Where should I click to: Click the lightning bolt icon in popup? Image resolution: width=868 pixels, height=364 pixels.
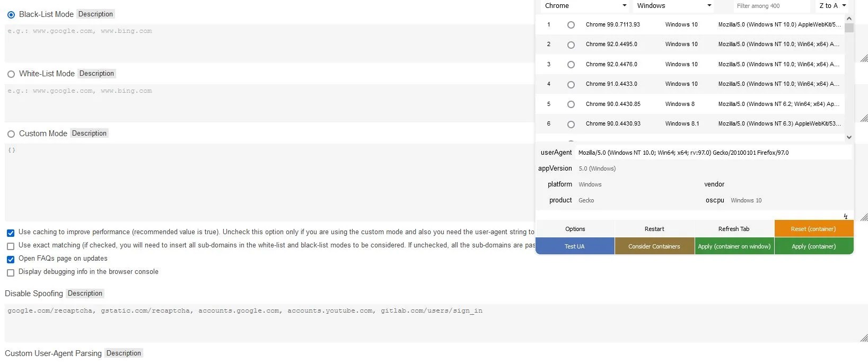[846, 216]
